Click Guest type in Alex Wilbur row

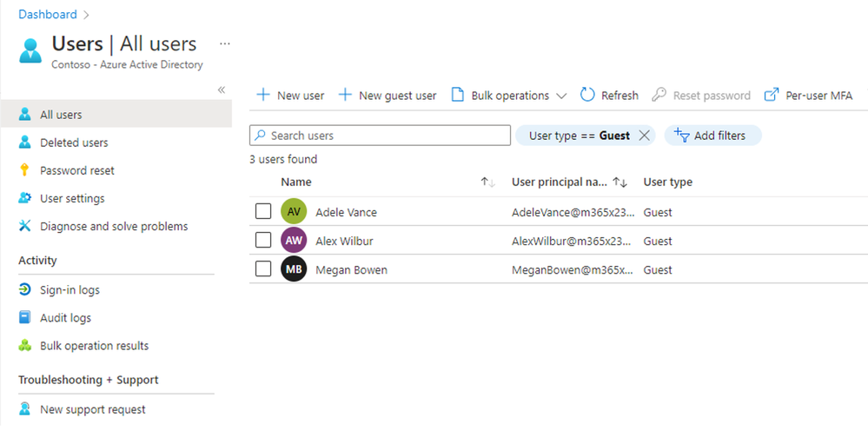[658, 241]
